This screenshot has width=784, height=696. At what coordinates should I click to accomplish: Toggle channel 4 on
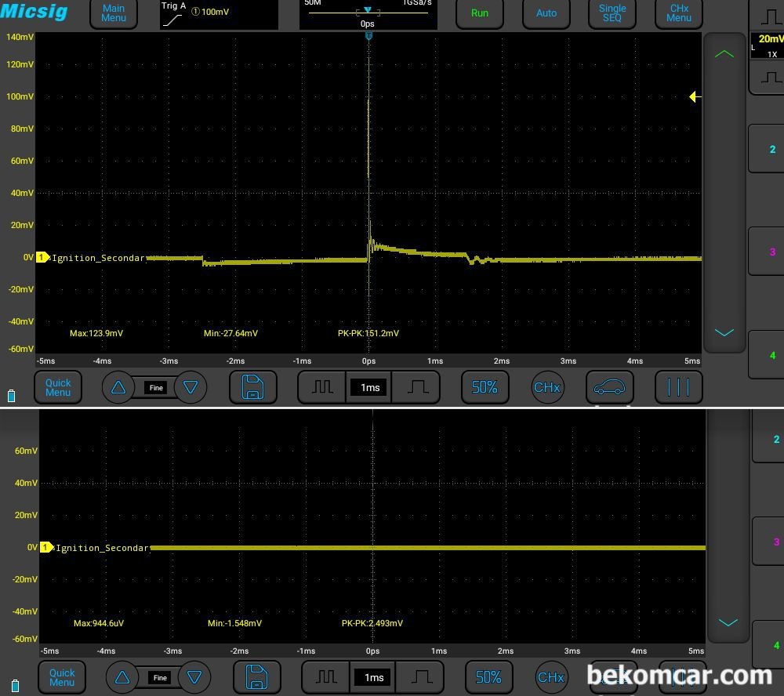[x=771, y=355]
